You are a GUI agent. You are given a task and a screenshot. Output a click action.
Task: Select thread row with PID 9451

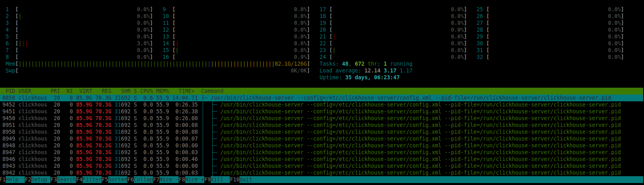[322, 111]
